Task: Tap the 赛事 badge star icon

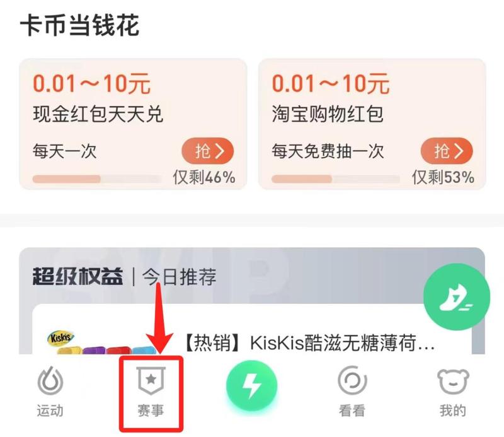Action: pyautogui.click(x=151, y=380)
